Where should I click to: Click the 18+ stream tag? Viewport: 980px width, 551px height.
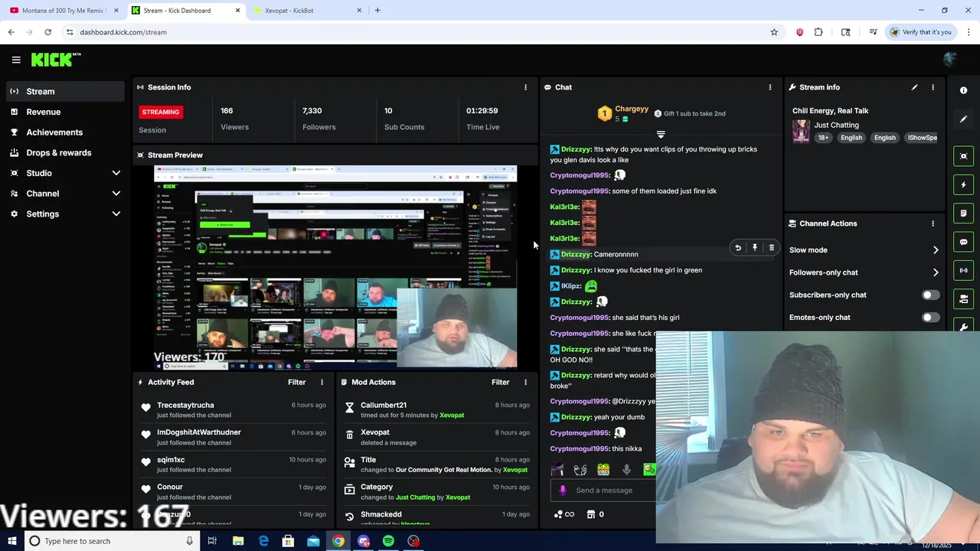click(x=823, y=138)
